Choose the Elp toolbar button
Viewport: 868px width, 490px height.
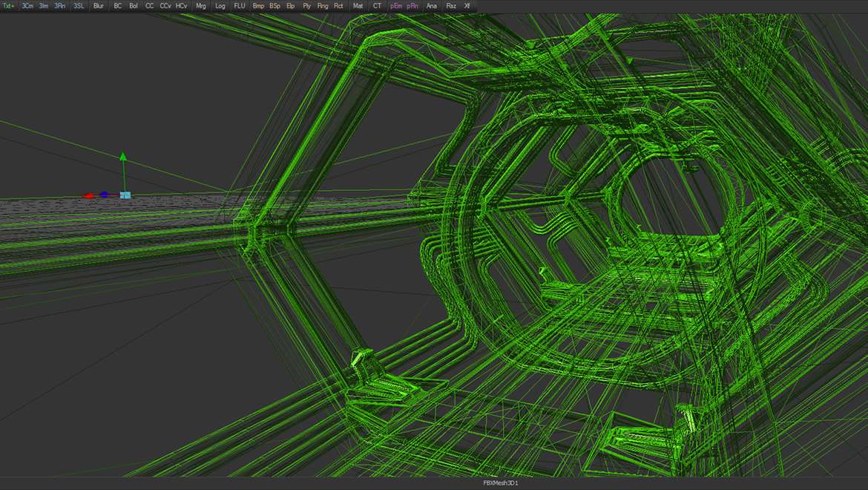coord(291,6)
